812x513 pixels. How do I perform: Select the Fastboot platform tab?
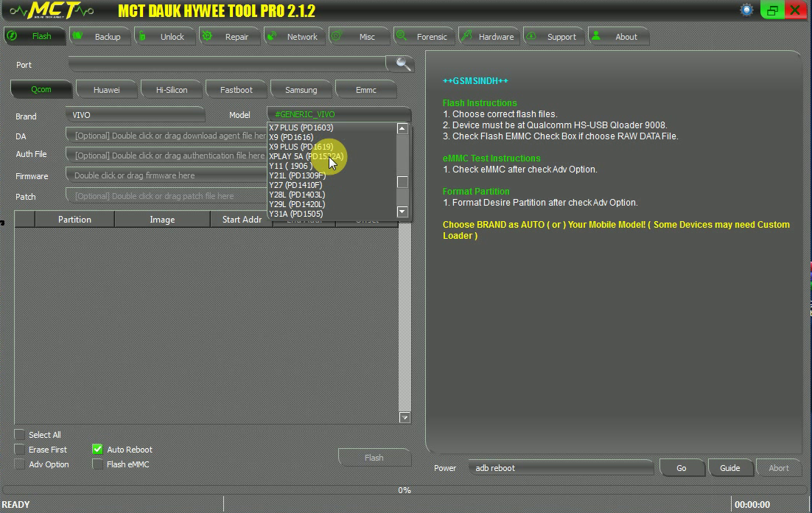click(x=236, y=90)
